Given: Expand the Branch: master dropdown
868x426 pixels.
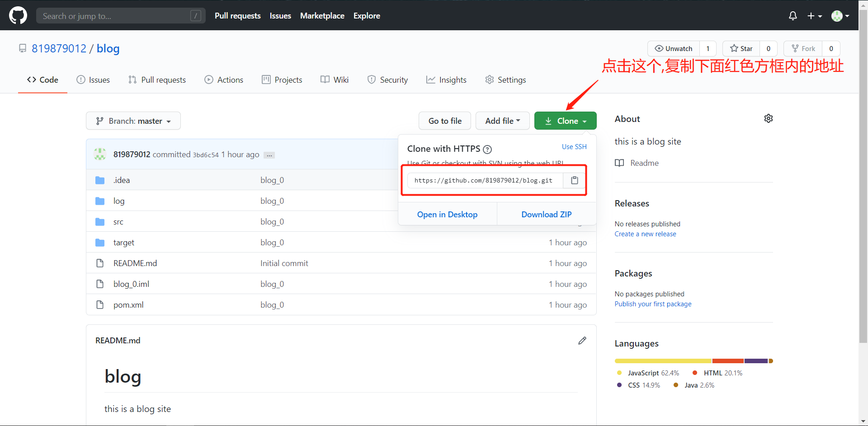Looking at the screenshot, I should [x=133, y=121].
